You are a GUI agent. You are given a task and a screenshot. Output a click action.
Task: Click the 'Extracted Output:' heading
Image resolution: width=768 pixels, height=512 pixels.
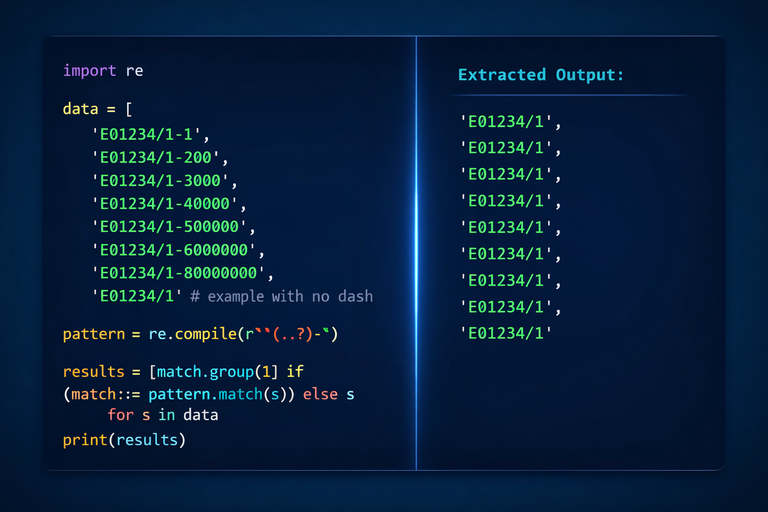point(541,75)
